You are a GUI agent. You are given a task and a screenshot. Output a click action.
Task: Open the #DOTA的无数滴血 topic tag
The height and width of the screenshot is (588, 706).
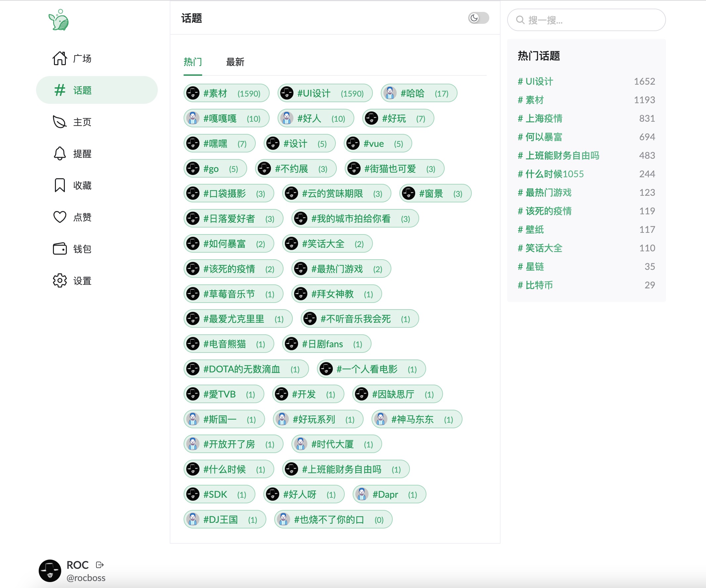242,369
